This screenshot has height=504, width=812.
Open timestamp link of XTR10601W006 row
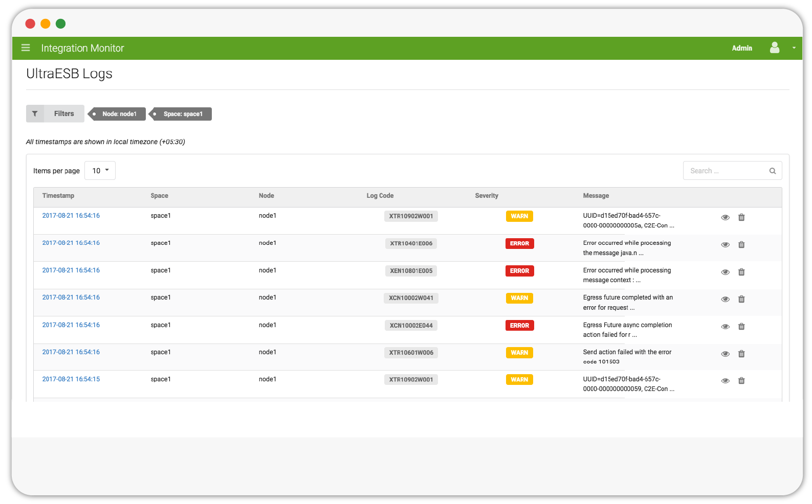coord(71,352)
